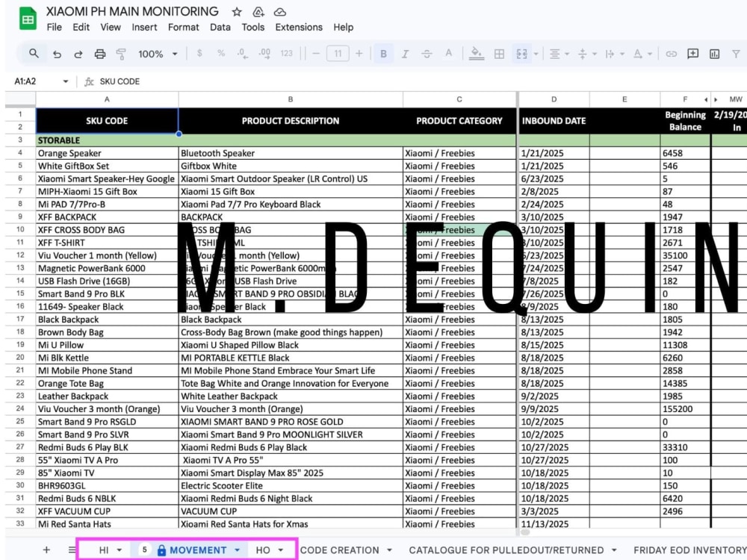Redo the last action
The width and height of the screenshot is (747, 560).
coord(78,54)
